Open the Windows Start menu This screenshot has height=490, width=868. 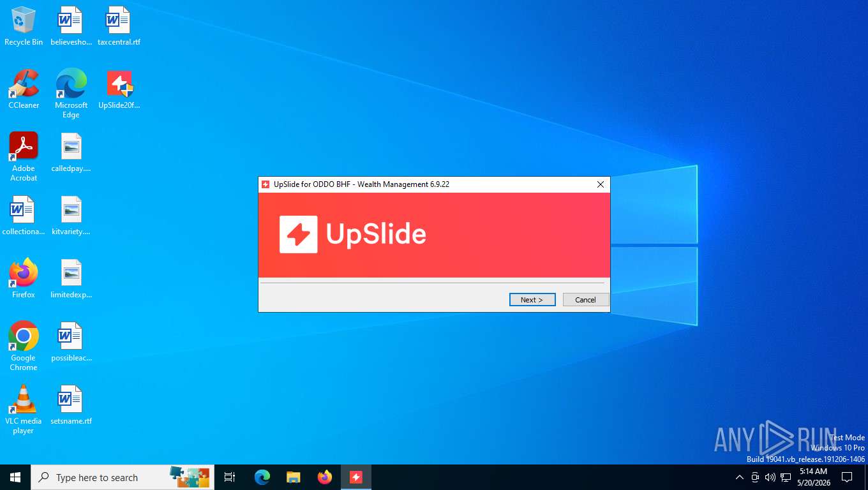[15, 477]
